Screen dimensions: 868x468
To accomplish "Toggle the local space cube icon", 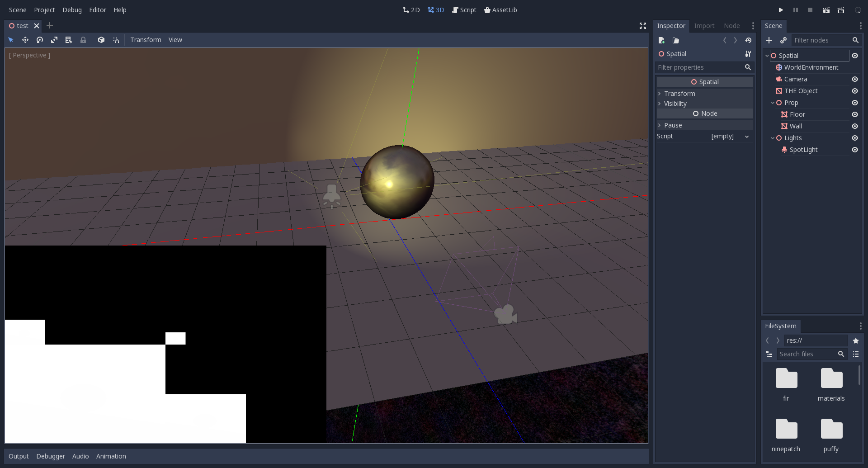I will pos(101,40).
